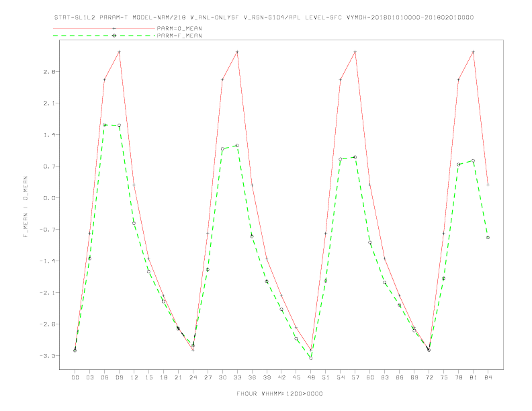Click the 24 x-axis tick label
The image size is (532, 411).
pos(193,377)
